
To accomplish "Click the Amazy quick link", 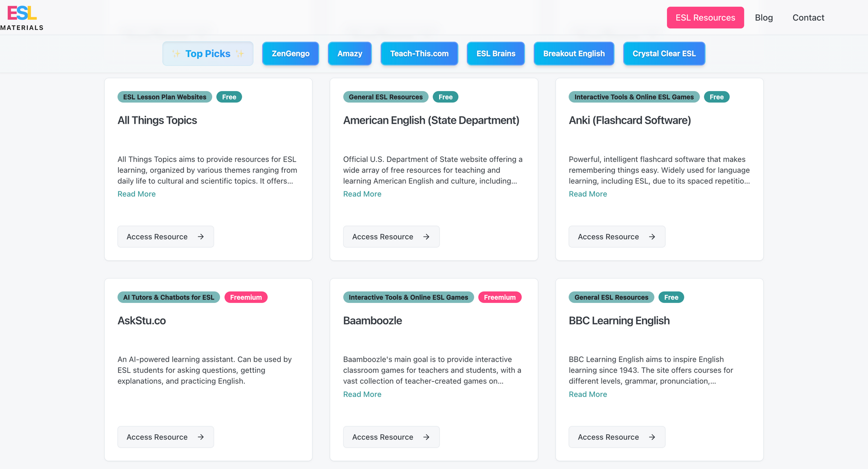I will coord(350,54).
